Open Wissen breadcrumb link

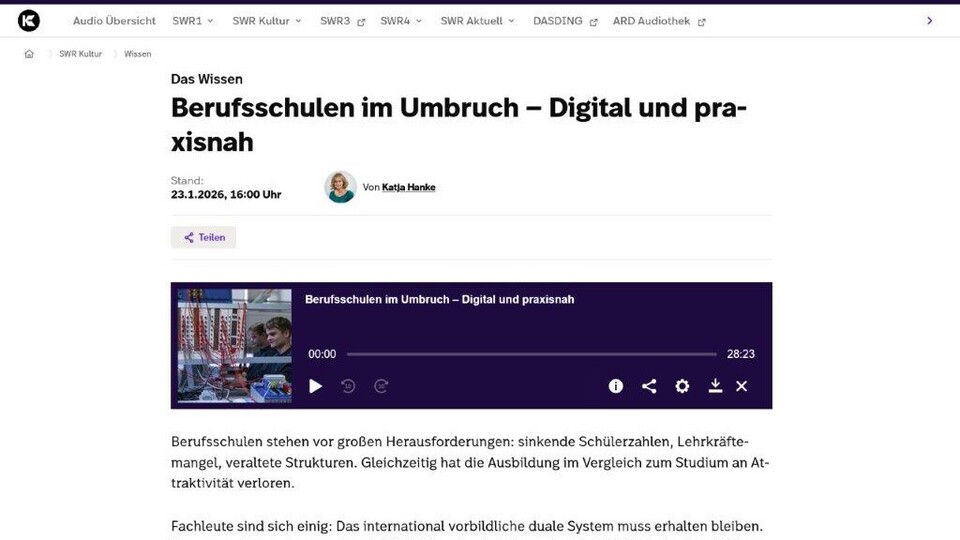[137, 54]
